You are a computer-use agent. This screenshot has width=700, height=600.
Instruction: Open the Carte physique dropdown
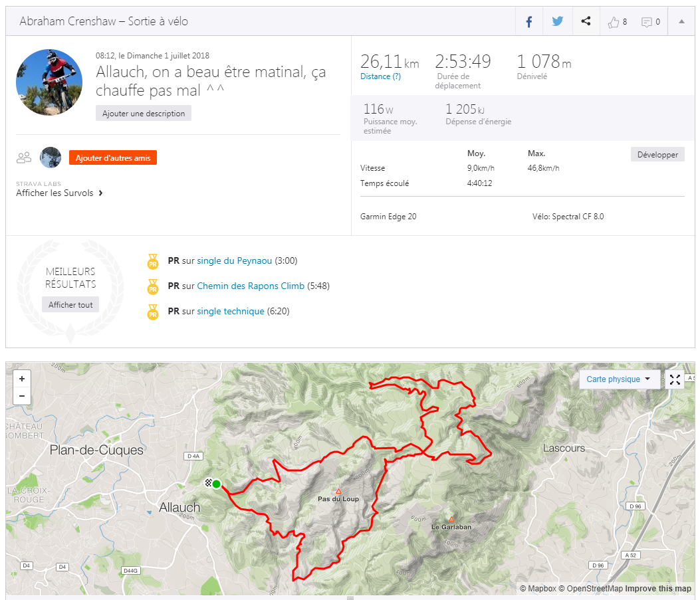618,379
